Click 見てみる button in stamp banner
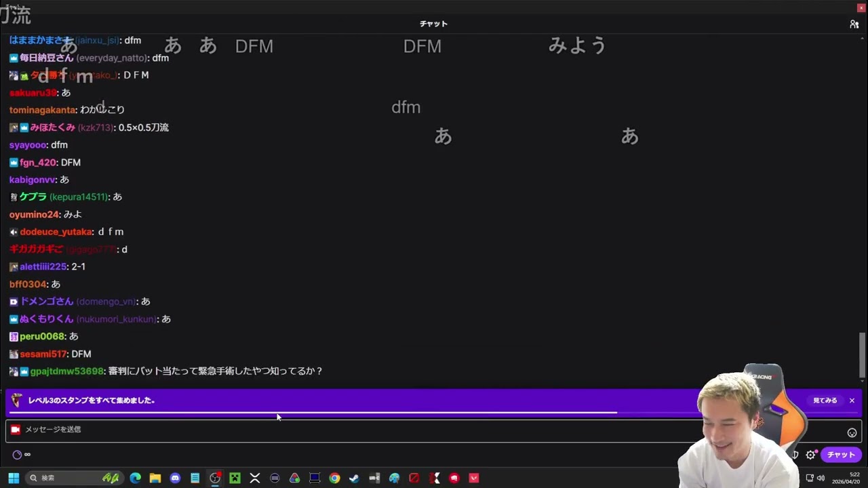Viewport: 868px width, 488px height. click(x=825, y=401)
